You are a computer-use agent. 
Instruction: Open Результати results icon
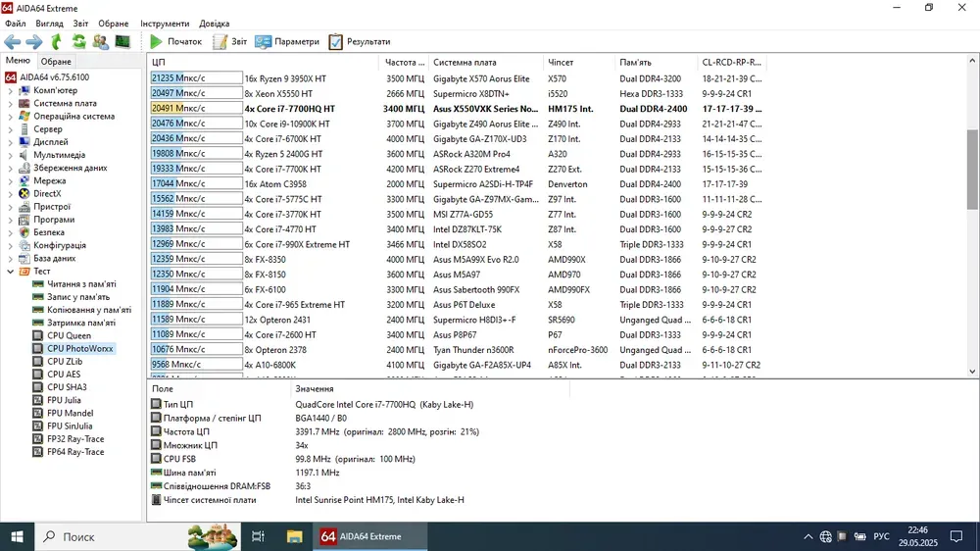coord(359,42)
